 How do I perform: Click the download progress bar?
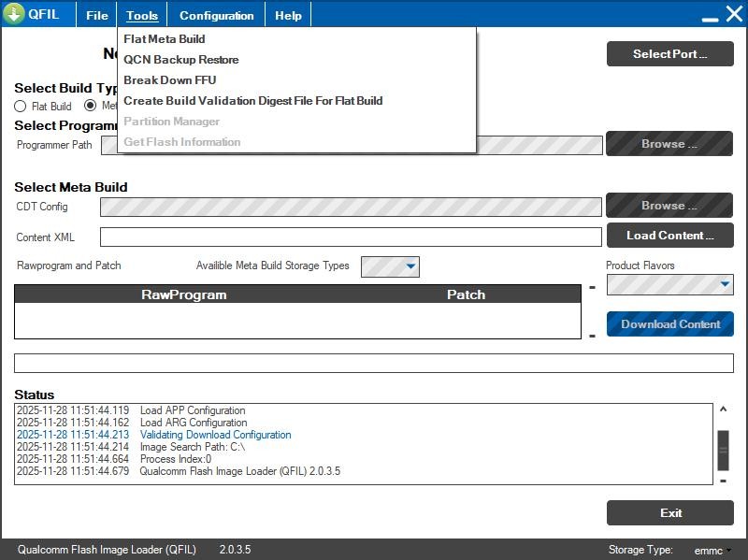pos(373,363)
